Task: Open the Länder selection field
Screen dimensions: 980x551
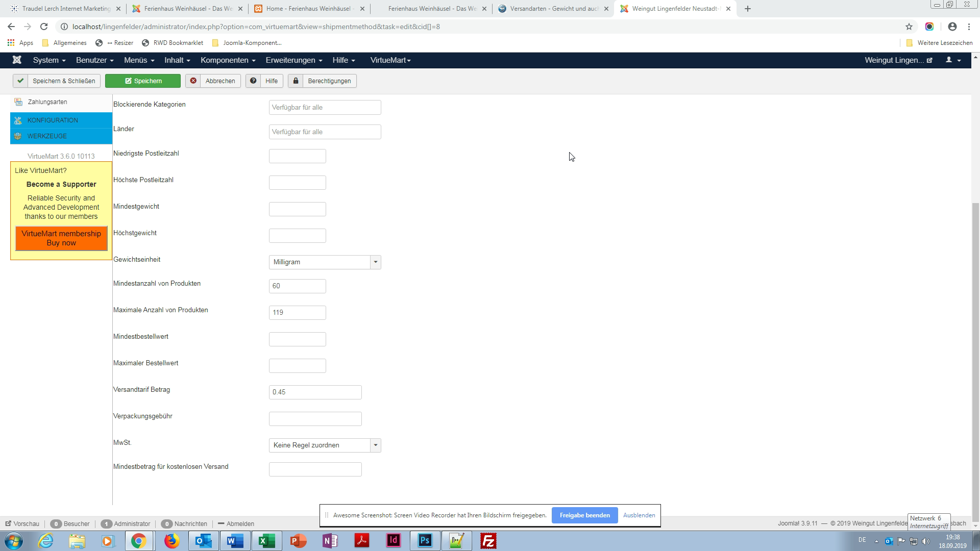Action: 325,132
